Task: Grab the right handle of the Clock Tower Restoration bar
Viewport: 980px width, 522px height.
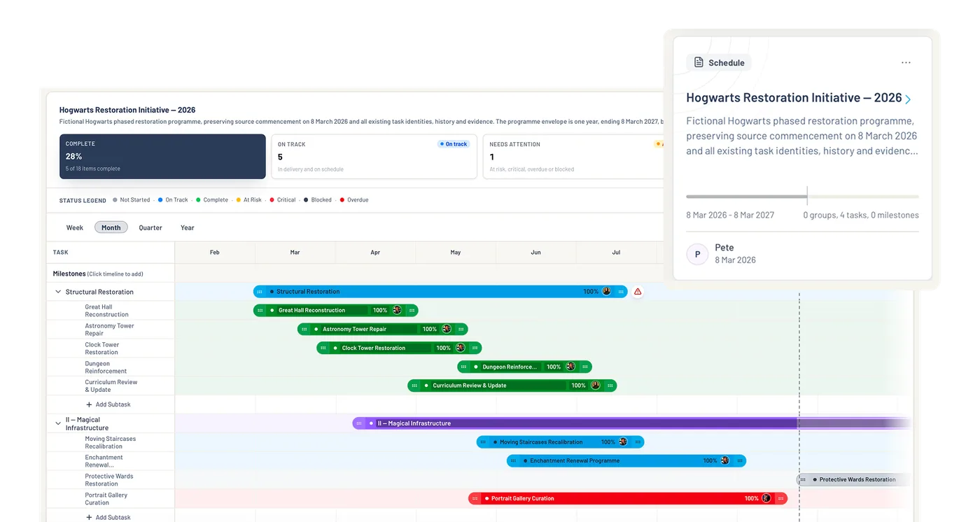Action: [x=475, y=348]
